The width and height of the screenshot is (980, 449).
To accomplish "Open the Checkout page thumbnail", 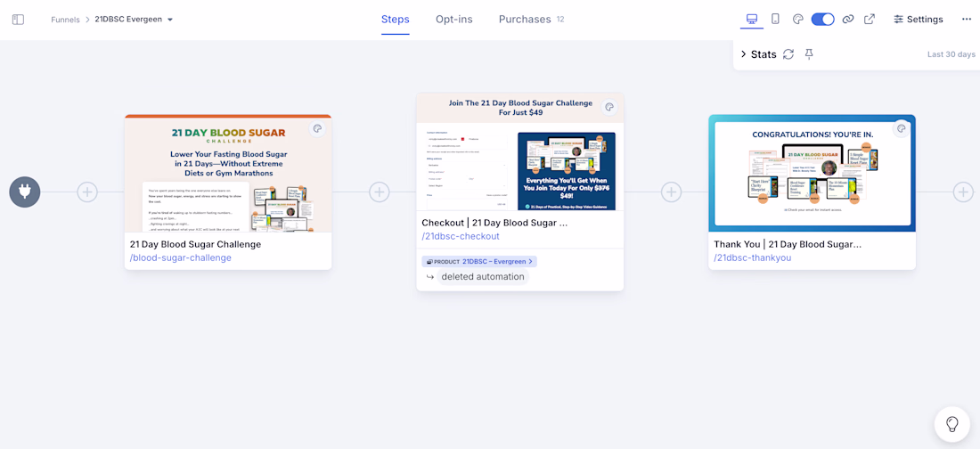I will pos(520,152).
